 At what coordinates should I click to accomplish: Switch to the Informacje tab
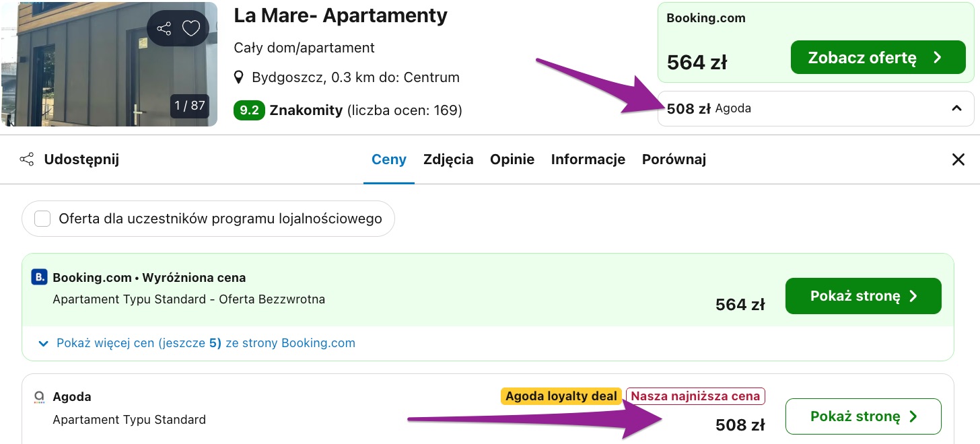coord(588,159)
